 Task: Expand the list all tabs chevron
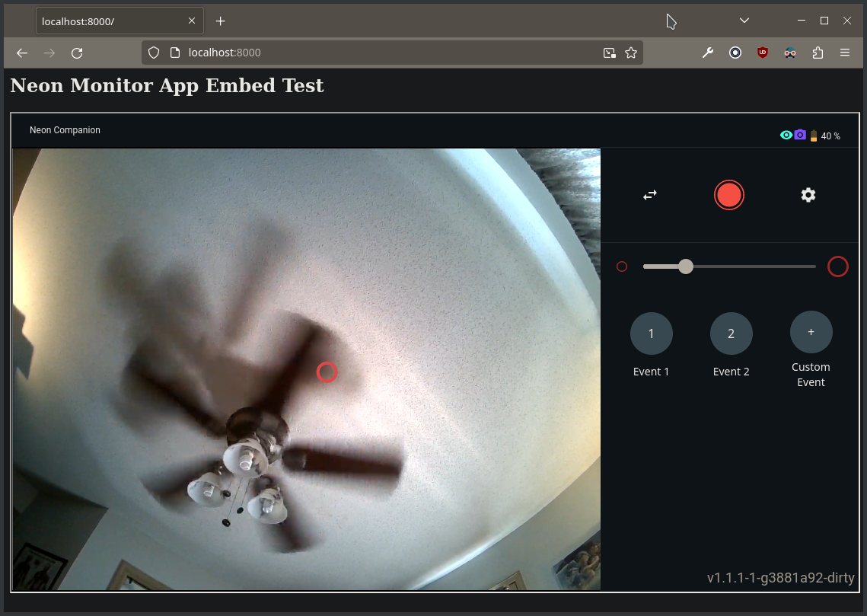click(x=744, y=21)
